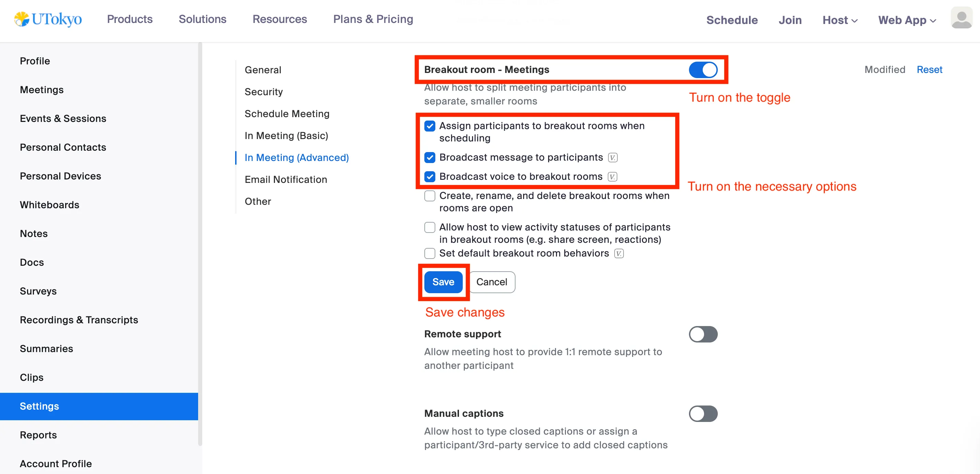
Task: Disable the Breakout room - Meetings toggle
Action: pos(703,70)
